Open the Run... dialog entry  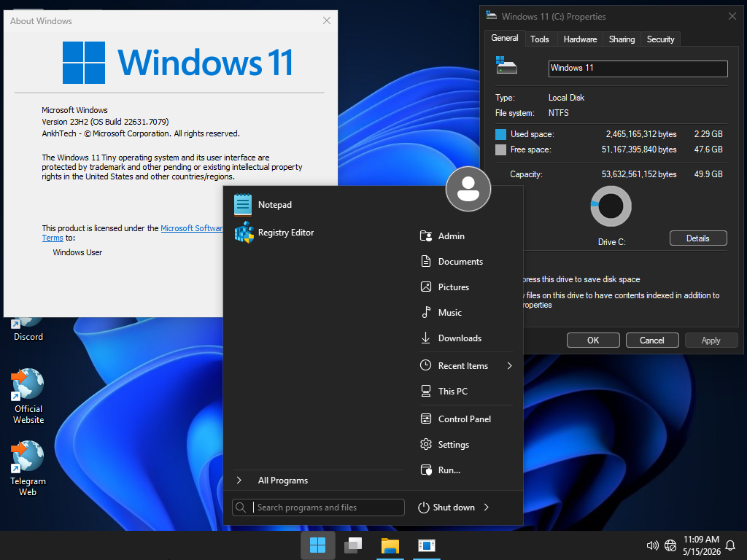440,470
